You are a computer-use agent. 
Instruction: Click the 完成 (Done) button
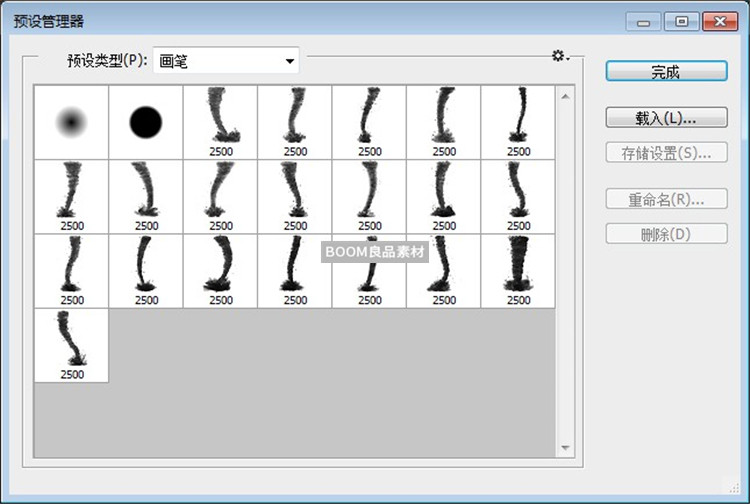click(665, 71)
